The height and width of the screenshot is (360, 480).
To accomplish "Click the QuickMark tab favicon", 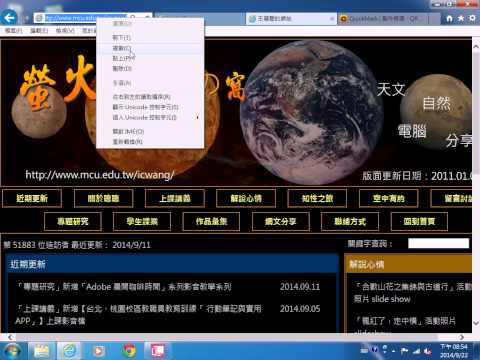I will coord(343,19).
